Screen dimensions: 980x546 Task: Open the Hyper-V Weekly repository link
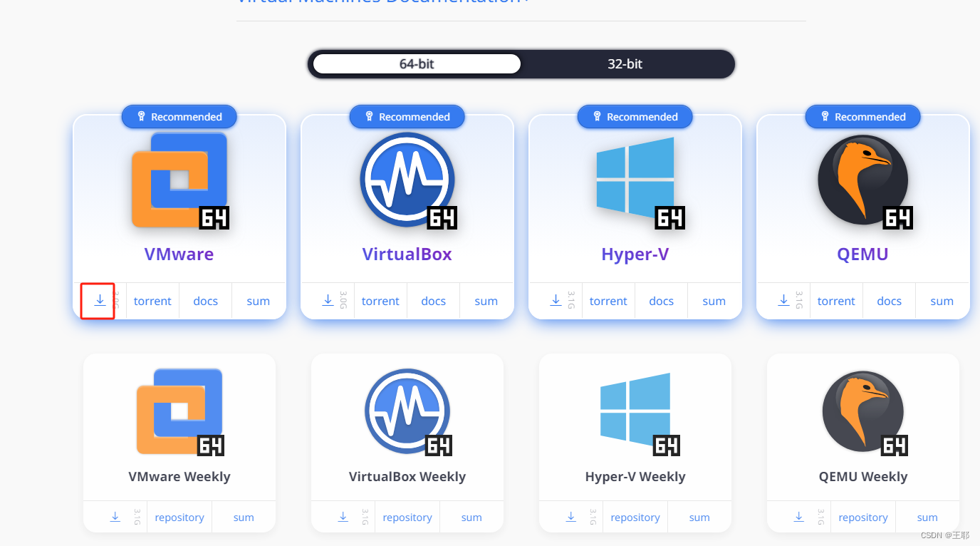click(635, 517)
